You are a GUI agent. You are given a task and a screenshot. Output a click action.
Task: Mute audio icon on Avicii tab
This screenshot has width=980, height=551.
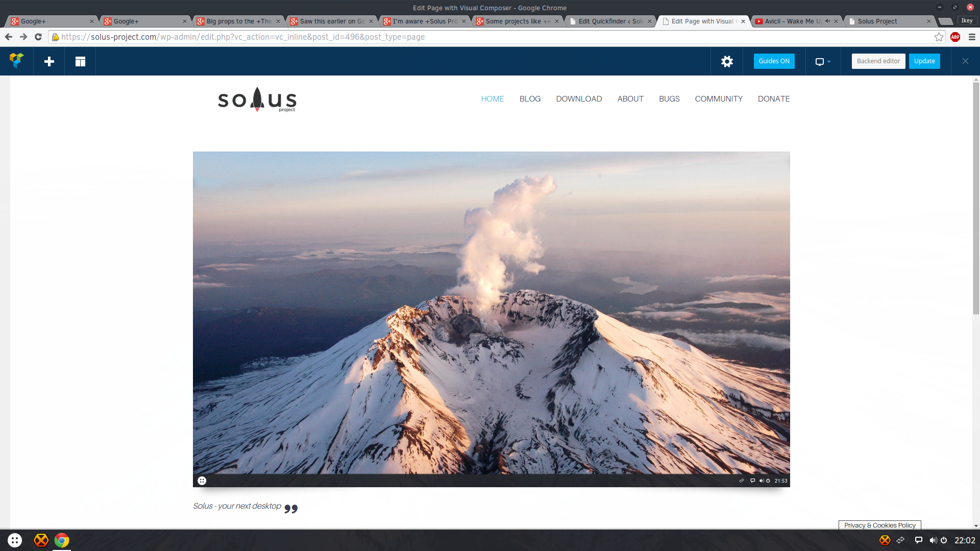(827, 21)
